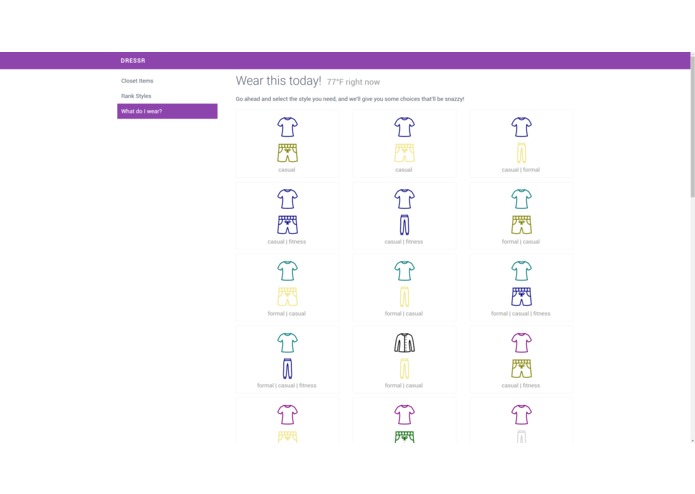Click 'formal | casual' label under black jacket outfit
This screenshot has width=695, height=494.
(404, 385)
